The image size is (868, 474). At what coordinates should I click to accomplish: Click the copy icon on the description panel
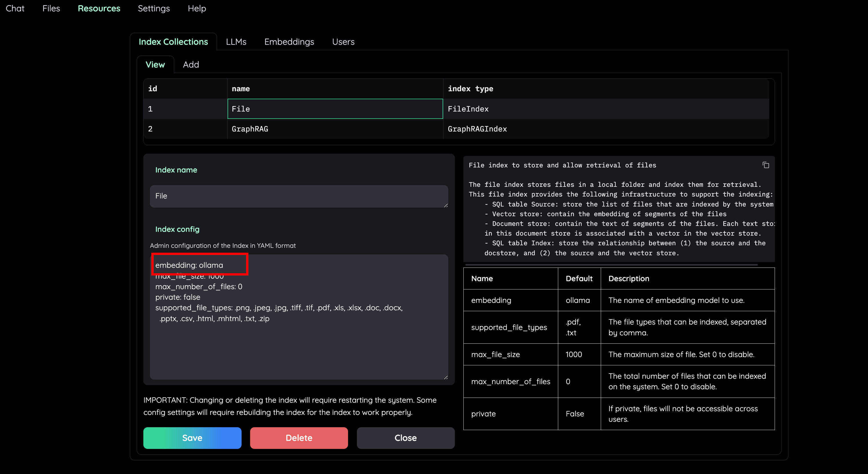[x=765, y=165]
